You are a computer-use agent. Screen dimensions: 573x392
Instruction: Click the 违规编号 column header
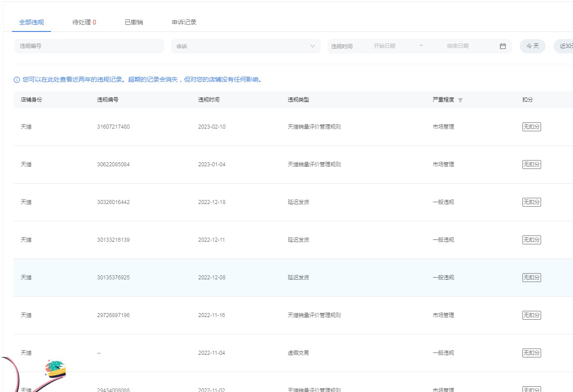108,100
